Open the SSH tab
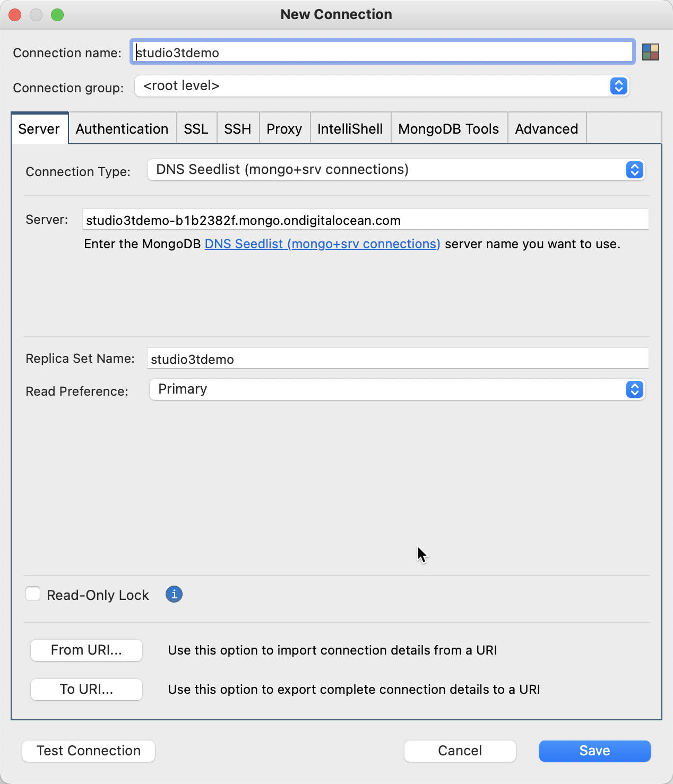Viewport: 673px width, 784px height. (237, 128)
